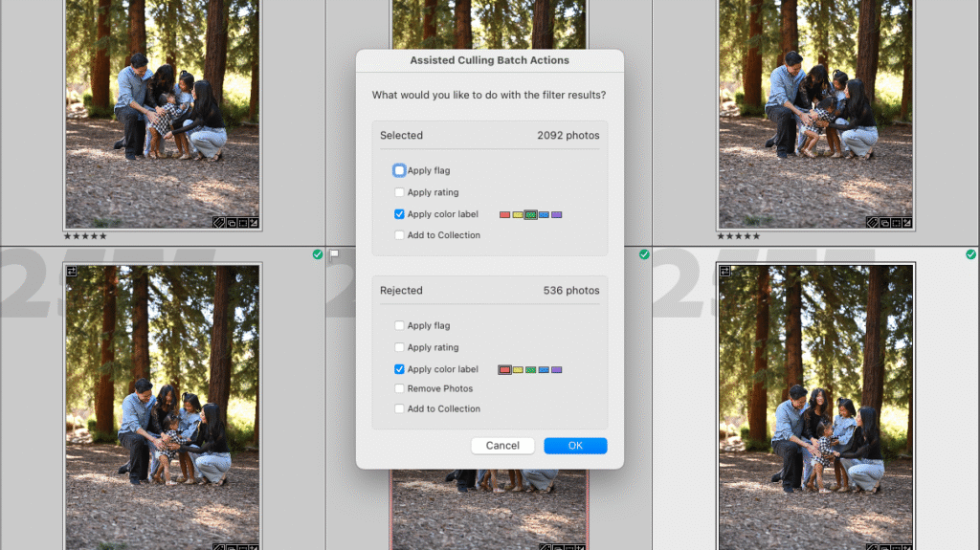This screenshot has width=980, height=550.
Task: Click swap icon on bottom-left thumbnail
Action: pyautogui.click(x=72, y=272)
